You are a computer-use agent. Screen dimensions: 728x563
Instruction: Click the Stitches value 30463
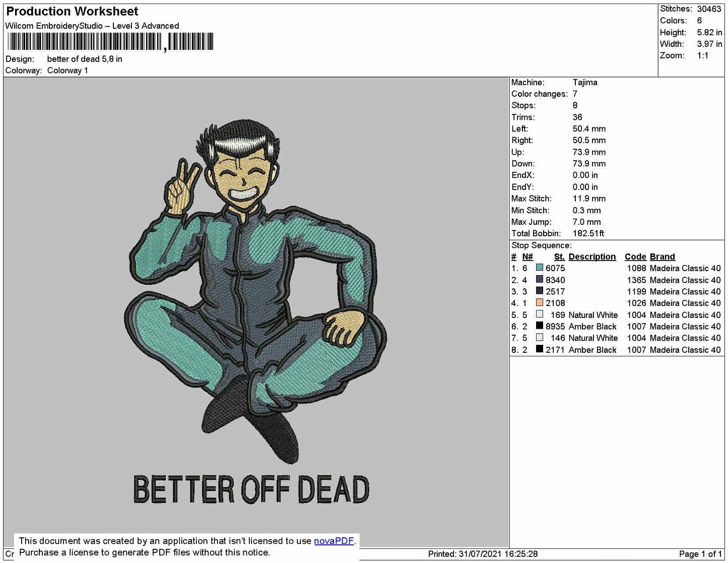(x=709, y=9)
